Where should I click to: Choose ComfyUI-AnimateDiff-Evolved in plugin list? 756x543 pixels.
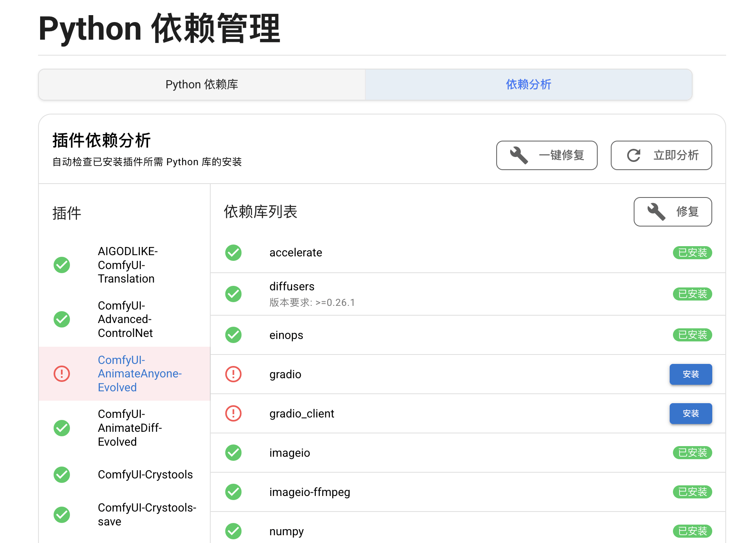pyautogui.click(x=129, y=428)
